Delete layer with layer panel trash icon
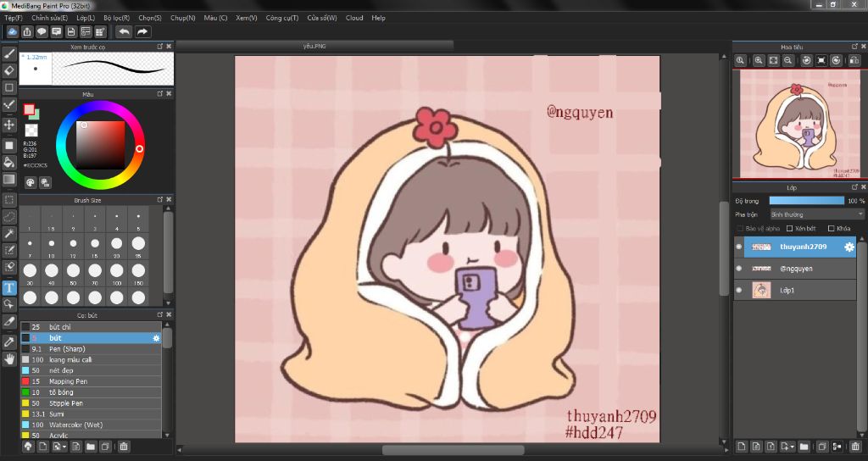The height and width of the screenshot is (461, 868). point(856,446)
